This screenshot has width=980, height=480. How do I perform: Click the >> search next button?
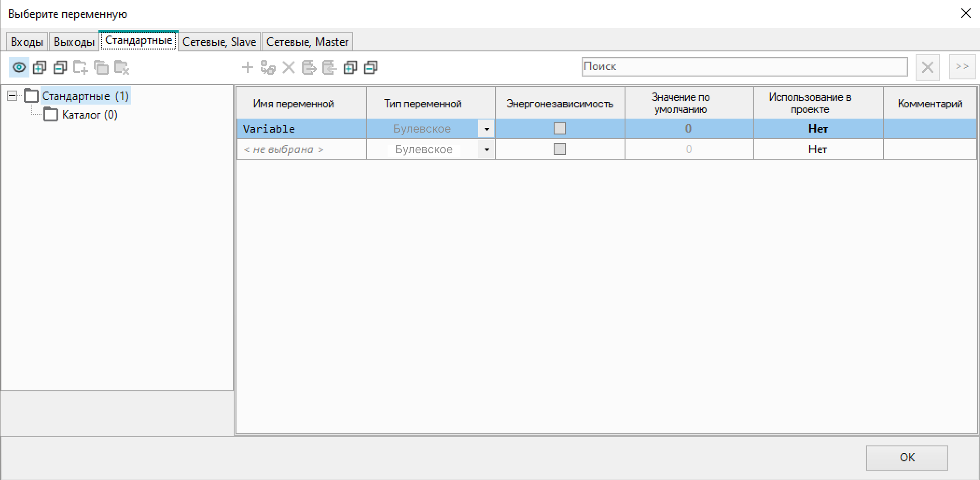pyautogui.click(x=962, y=67)
